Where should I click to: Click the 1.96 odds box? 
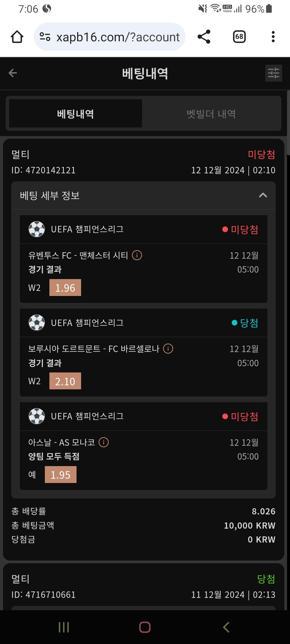[65, 288]
